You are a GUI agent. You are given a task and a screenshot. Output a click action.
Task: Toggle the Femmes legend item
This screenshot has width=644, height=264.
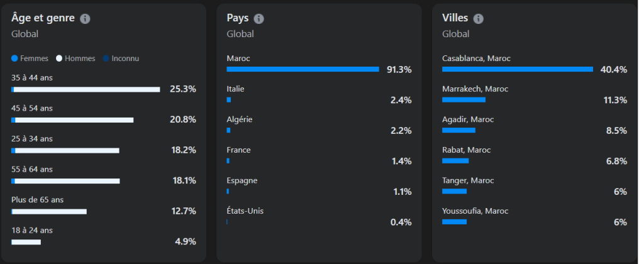point(30,58)
